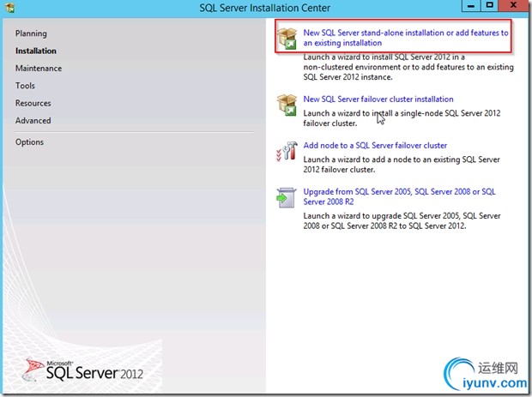Switch to the Resources section
The image size is (532, 397).
click(x=33, y=103)
